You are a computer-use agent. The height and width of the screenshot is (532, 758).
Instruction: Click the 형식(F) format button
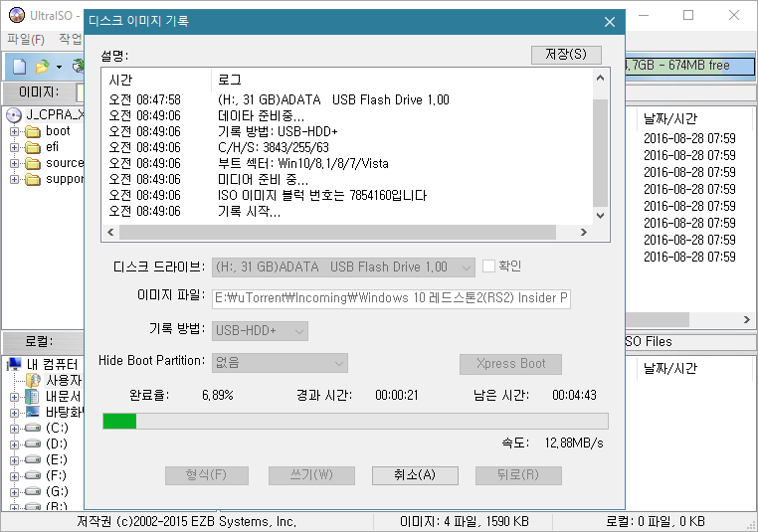(x=207, y=475)
